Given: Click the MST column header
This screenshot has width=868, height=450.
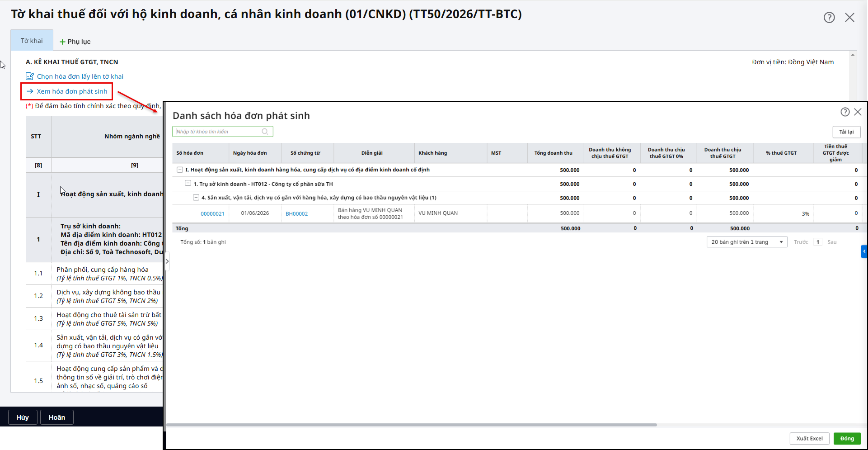Looking at the screenshot, I should pos(507,153).
